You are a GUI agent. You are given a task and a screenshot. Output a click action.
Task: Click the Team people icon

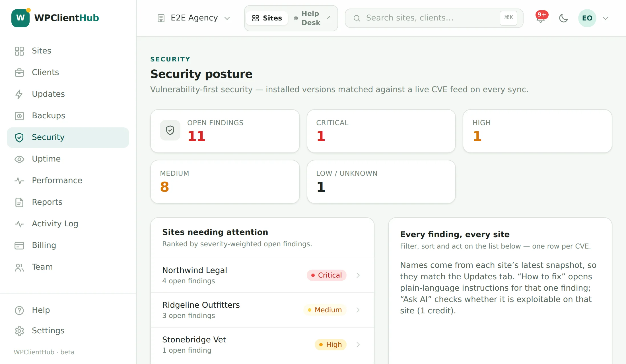(x=19, y=267)
